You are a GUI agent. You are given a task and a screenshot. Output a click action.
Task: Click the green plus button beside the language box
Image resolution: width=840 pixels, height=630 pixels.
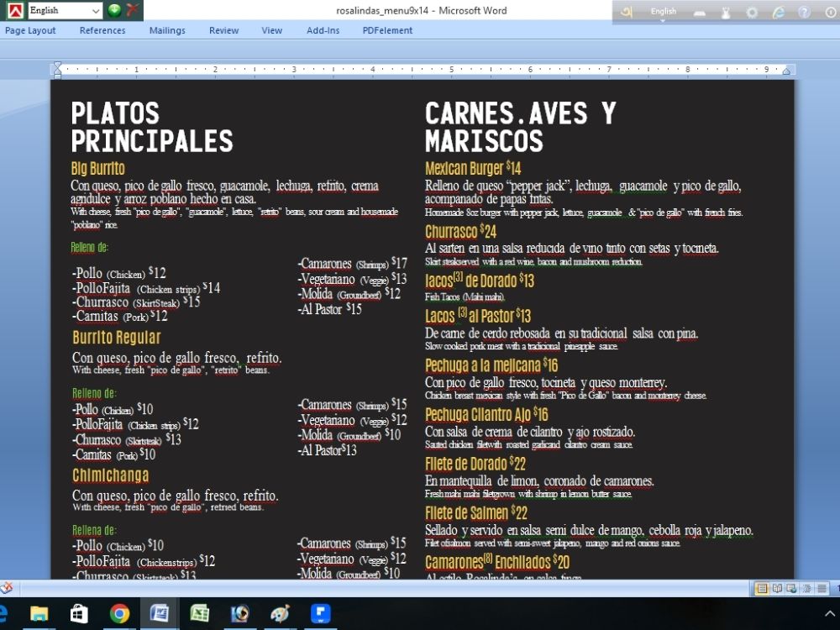114,9
